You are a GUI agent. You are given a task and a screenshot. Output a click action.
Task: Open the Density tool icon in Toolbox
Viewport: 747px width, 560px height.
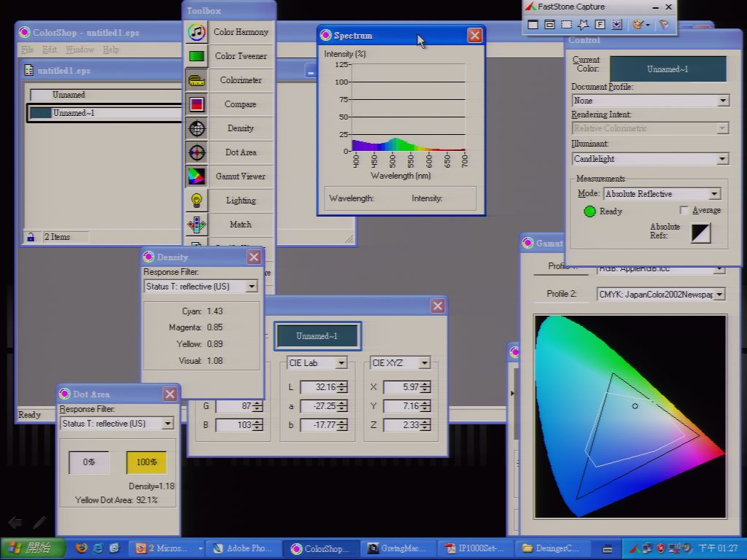196,128
